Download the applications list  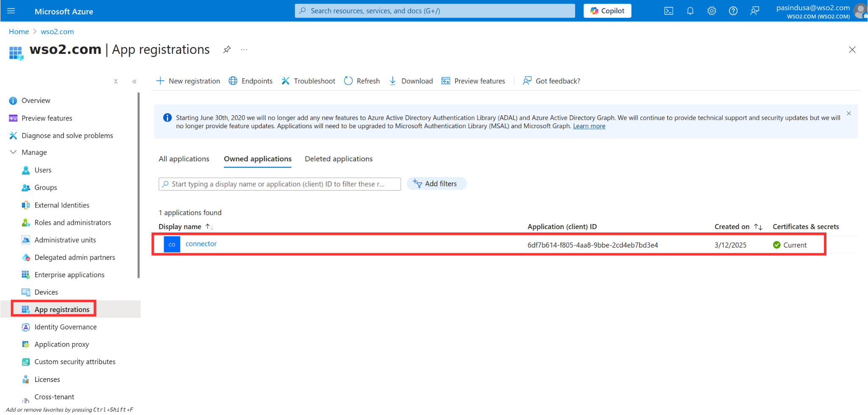click(x=411, y=81)
